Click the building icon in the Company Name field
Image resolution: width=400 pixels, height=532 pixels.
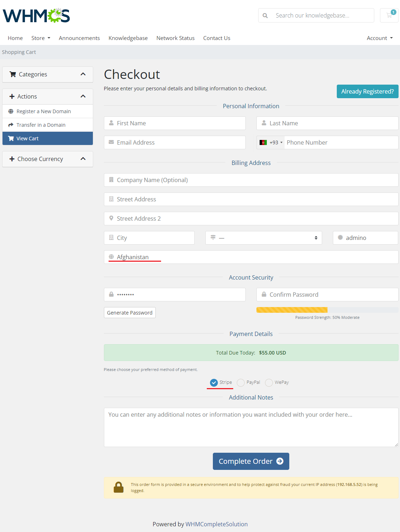[111, 180]
